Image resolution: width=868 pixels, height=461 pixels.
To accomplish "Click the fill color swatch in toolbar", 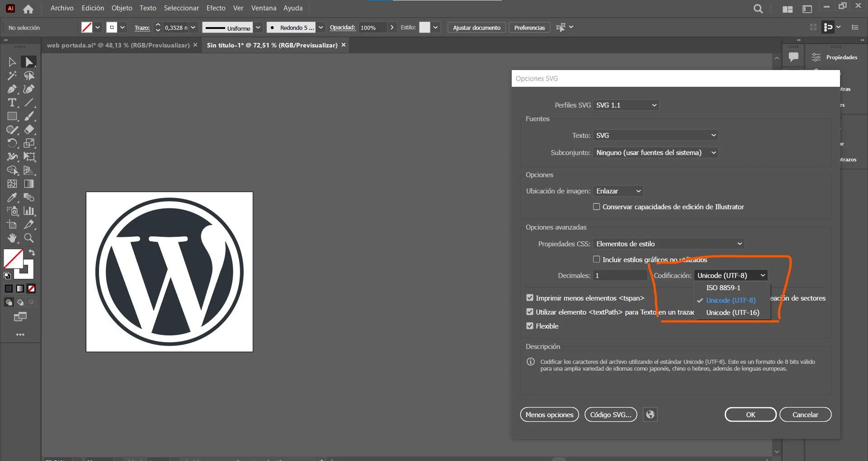I will [13, 259].
